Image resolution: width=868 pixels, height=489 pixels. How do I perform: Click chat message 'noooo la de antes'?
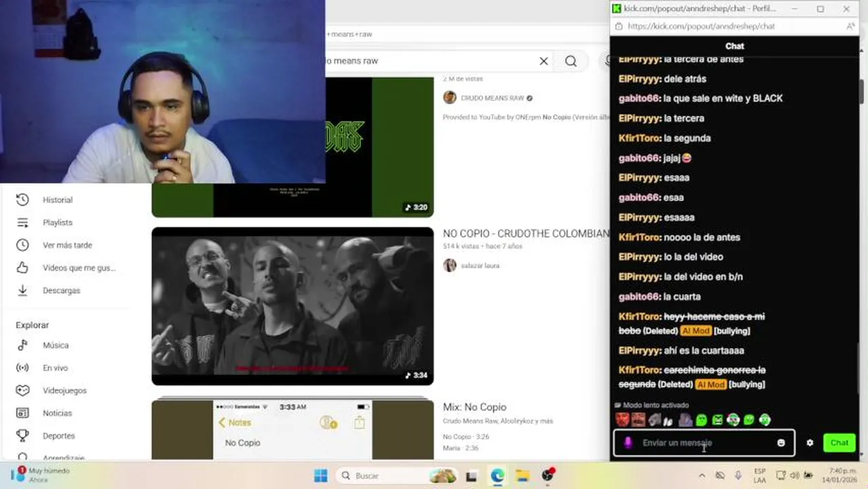[x=702, y=237]
